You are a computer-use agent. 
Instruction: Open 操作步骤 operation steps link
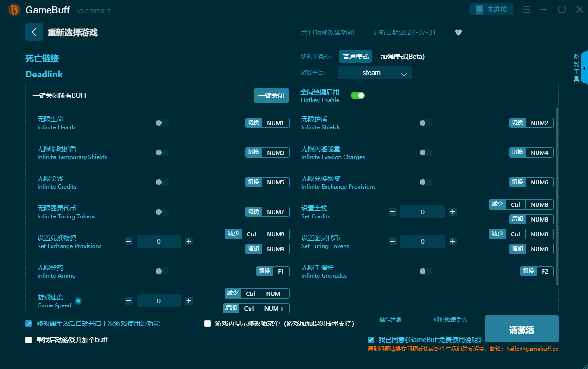[x=390, y=319]
